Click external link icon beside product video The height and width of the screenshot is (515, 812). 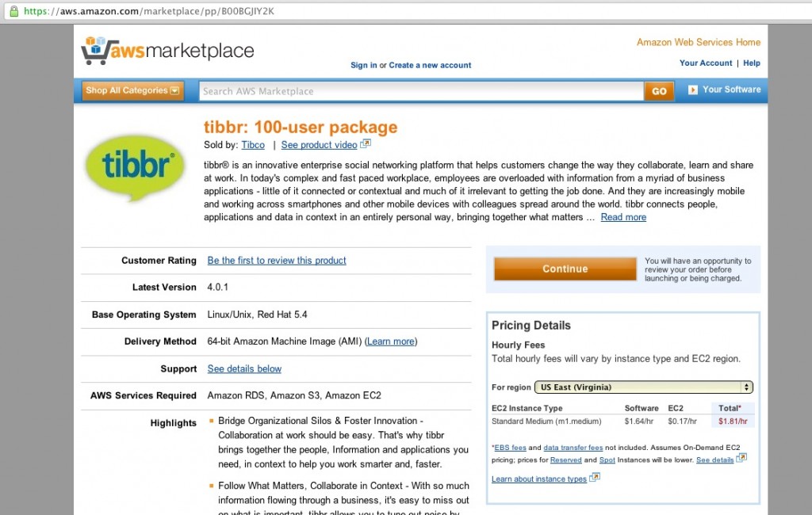[x=366, y=144]
